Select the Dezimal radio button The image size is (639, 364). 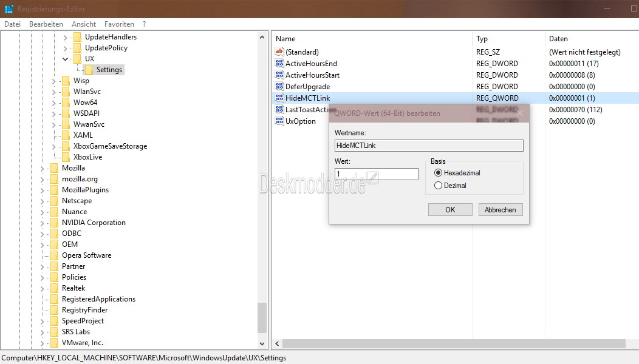coord(438,185)
